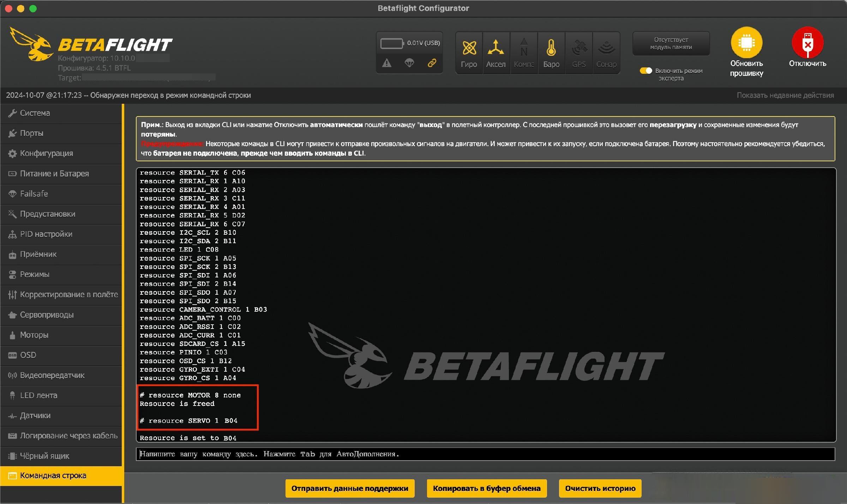The width and height of the screenshot is (847, 504).
Task: Click the Accelerometer sensor icon
Action: pyautogui.click(x=496, y=53)
